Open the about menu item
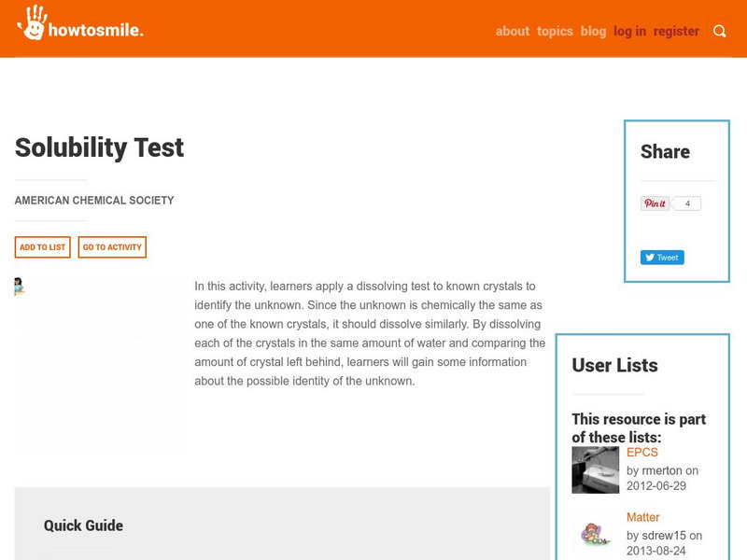Image resolution: width=747 pixels, height=560 pixels. [512, 31]
